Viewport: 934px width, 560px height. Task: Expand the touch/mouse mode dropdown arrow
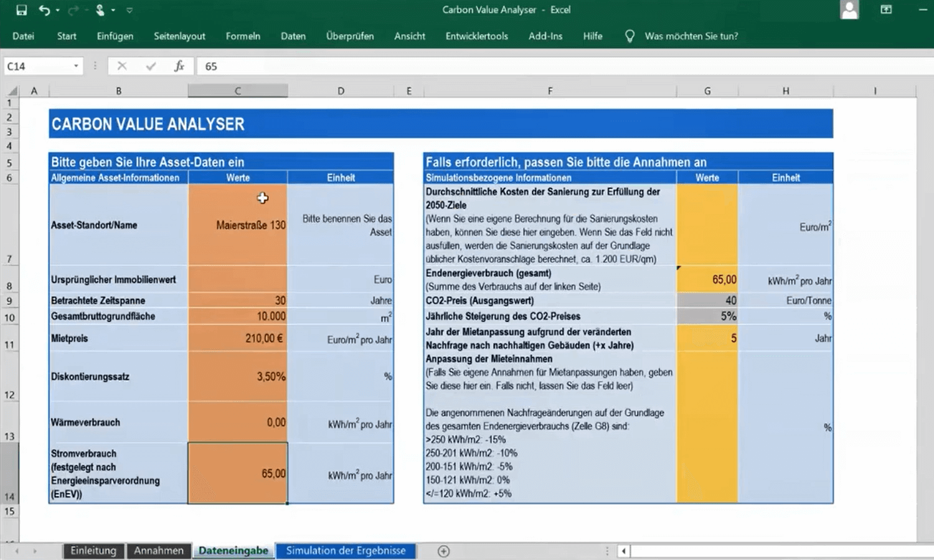coord(113,10)
